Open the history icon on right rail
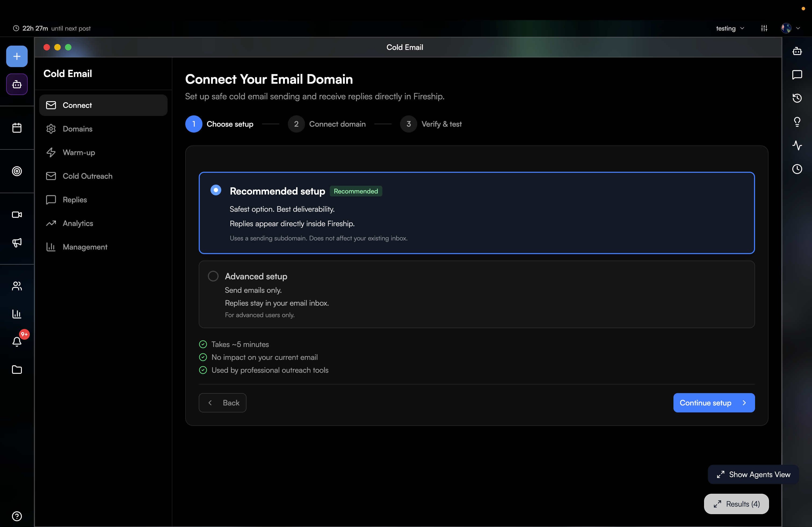This screenshot has width=812, height=527. click(x=797, y=98)
